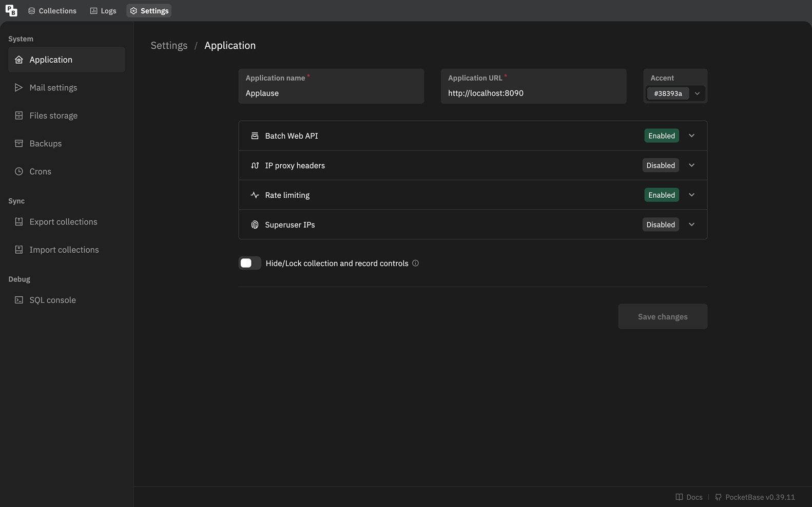Click the Export collections icon
Screen dimensions: 812x507
pos(19,222)
